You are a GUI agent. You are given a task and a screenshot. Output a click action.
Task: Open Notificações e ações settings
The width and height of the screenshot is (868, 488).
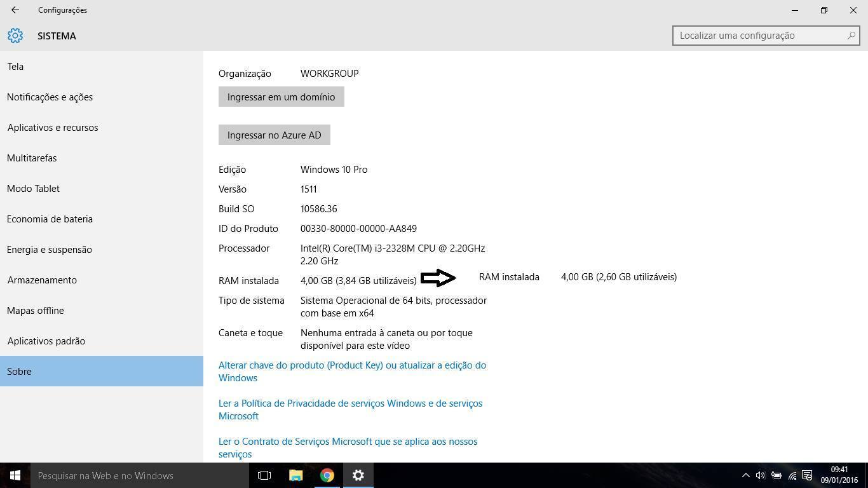(x=102, y=97)
